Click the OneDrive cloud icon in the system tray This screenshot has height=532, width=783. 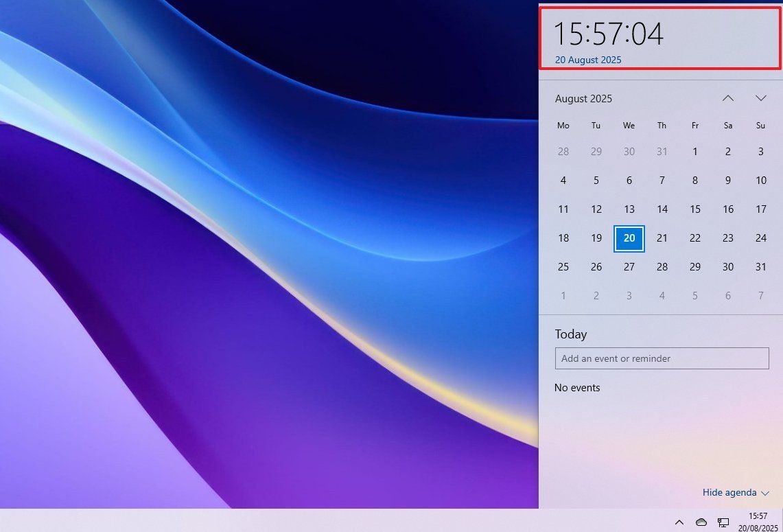tap(701, 522)
